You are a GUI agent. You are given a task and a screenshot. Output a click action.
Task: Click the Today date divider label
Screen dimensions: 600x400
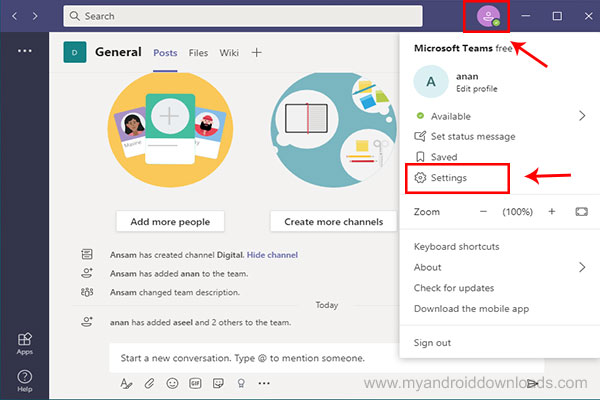[x=327, y=305]
